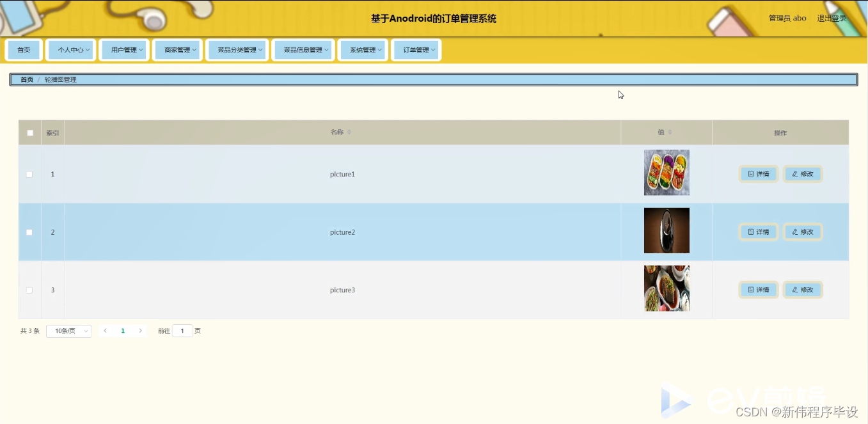
Task: Click the previous page arrow in pagination
Action: 105,331
